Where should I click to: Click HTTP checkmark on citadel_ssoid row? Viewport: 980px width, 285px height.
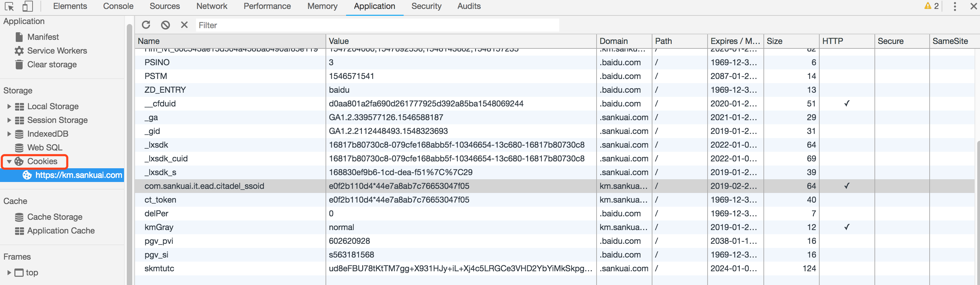pyautogui.click(x=846, y=186)
